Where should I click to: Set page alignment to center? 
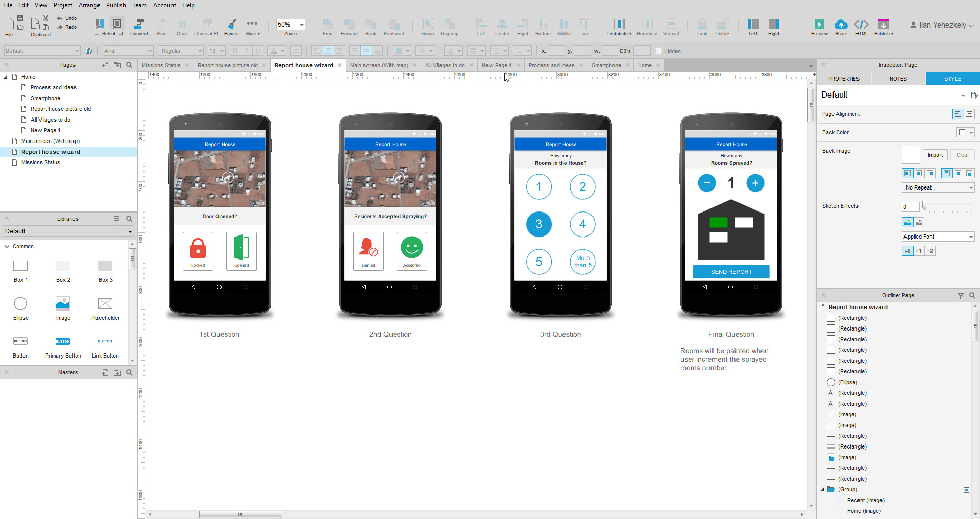click(x=969, y=114)
